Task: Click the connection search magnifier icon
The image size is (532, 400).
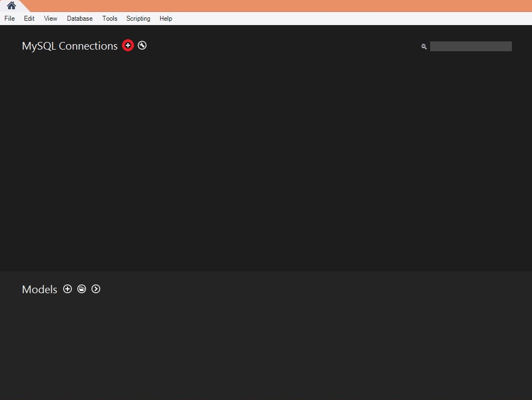Action: [424, 46]
